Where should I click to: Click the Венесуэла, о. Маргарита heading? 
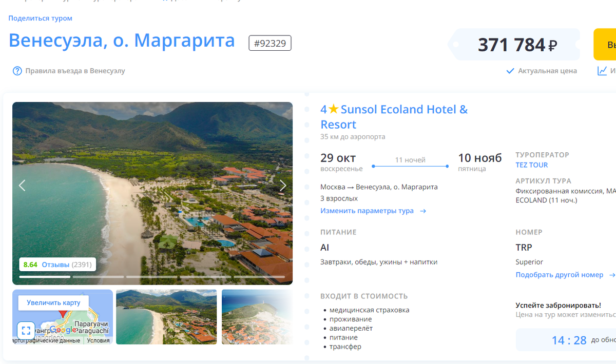coord(122,41)
